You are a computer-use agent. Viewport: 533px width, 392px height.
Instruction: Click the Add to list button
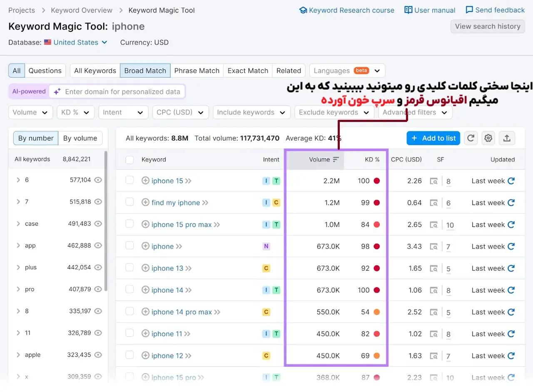(433, 138)
